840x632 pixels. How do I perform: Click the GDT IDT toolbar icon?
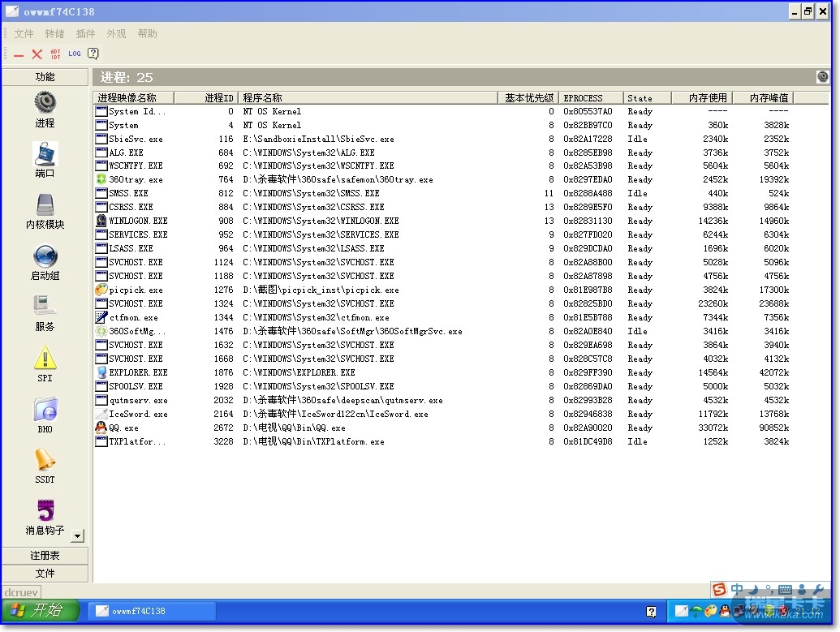56,54
